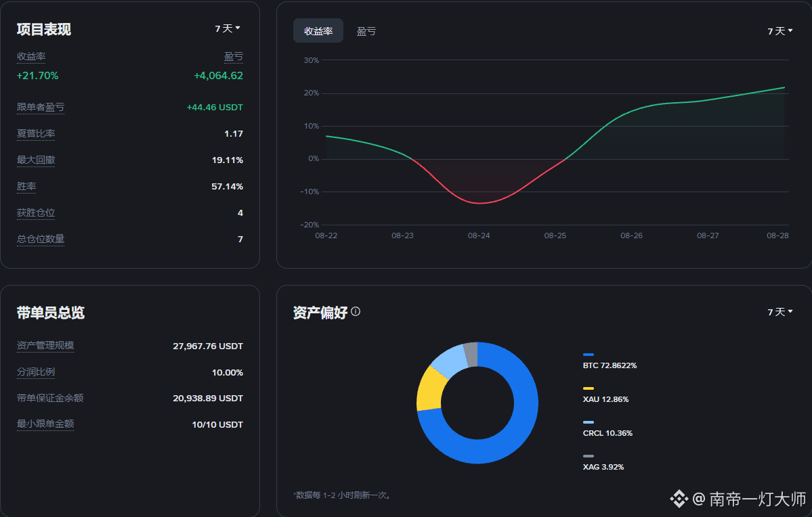Click the XAU 12.86% legend text
812x517 pixels.
[605, 399]
